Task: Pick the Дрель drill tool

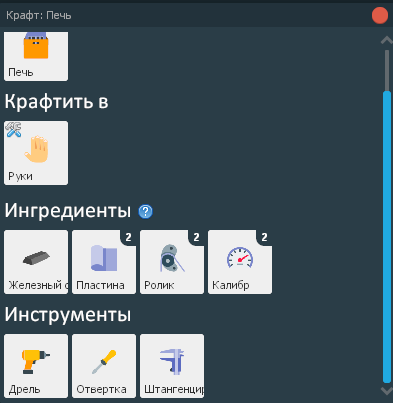Action: point(36,366)
